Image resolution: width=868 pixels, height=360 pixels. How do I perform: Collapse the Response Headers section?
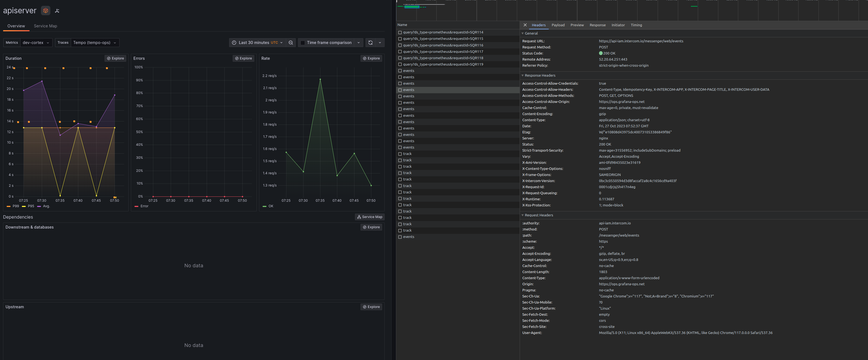click(x=522, y=75)
